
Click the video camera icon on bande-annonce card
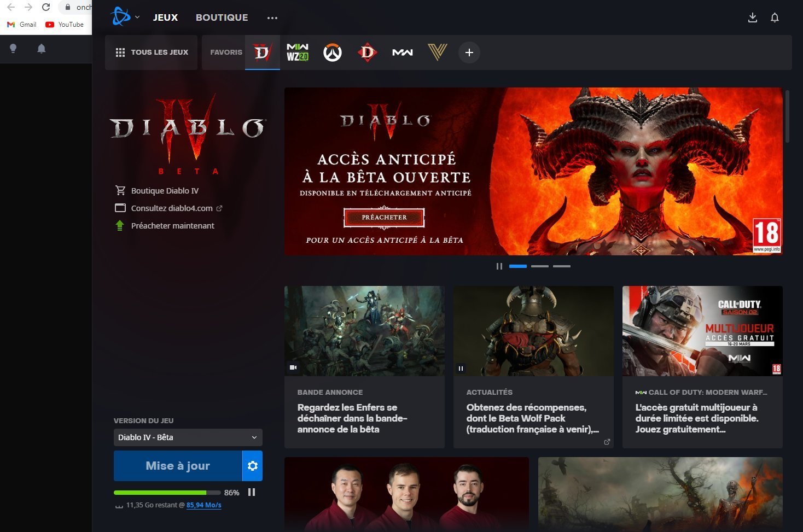[293, 368]
